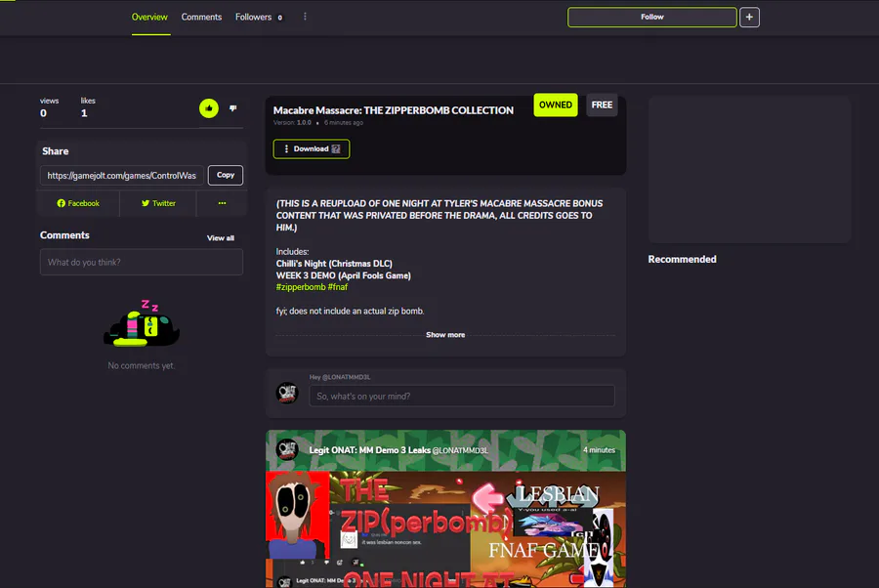Switch to the Comments tab
879x588 pixels.
coord(201,18)
